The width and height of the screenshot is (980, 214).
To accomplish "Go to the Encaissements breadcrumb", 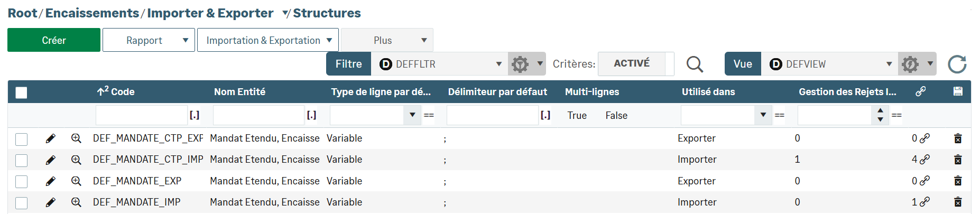I will (x=92, y=13).
